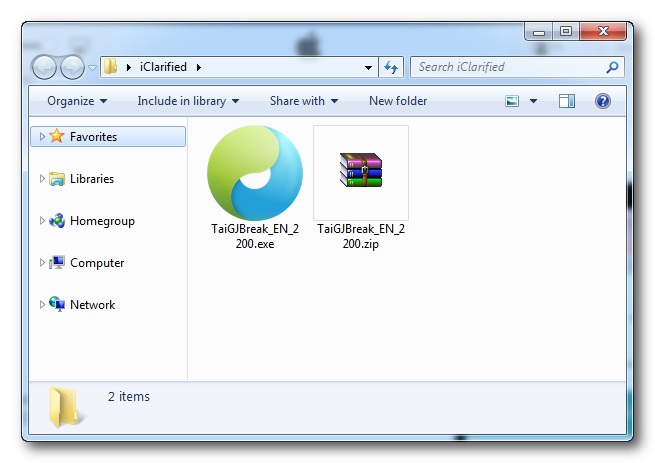Open address bar previous locations dropdown
The width and height of the screenshot is (655, 463).
pyautogui.click(x=368, y=67)
